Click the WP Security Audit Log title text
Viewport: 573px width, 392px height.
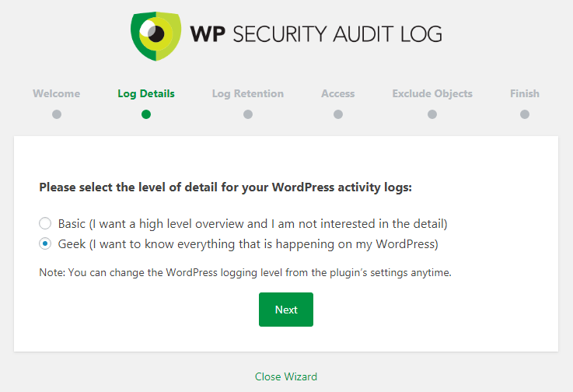(316, 35)
